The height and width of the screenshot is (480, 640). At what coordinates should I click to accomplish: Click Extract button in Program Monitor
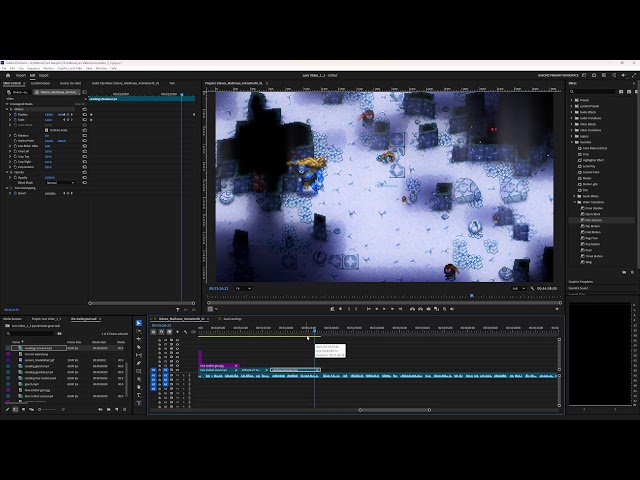pyautogui.click(x=420, y=309)
